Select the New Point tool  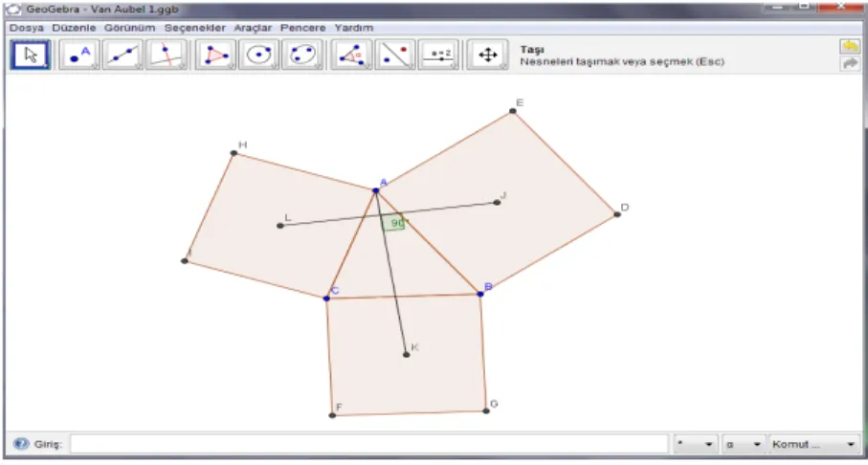point(79,55)
